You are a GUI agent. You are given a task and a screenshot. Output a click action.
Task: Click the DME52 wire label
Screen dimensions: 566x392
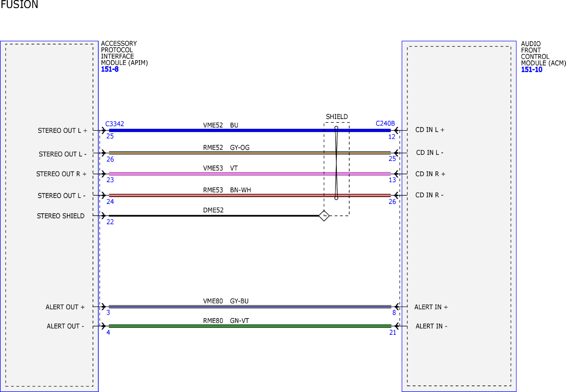click(x=213, y=210)
